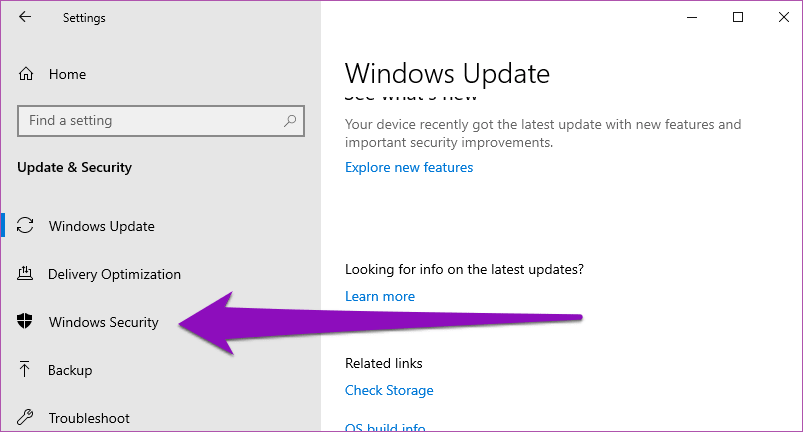Screen dimensions: 803x432
Task: Focus the Find a setting search box
Action: (x=150, y=121)
